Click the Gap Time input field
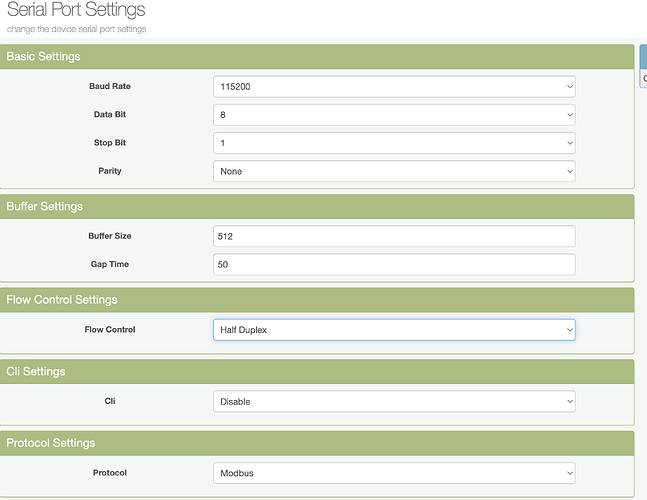Image resolution: width=647 pixels, height=500 pixels. click(394, 264)
